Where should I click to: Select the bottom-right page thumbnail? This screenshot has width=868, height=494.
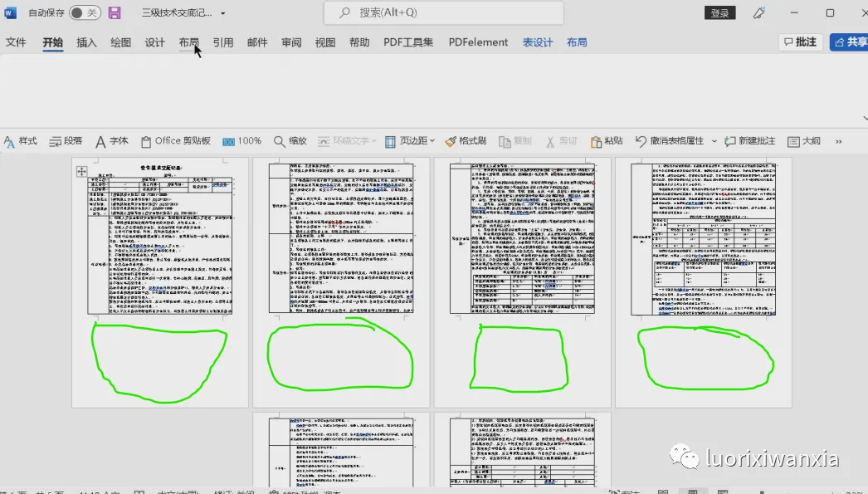[x=523, y=450]
